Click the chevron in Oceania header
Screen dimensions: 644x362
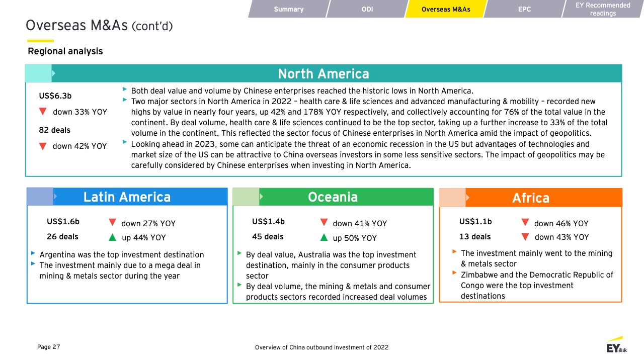[261, 197]
